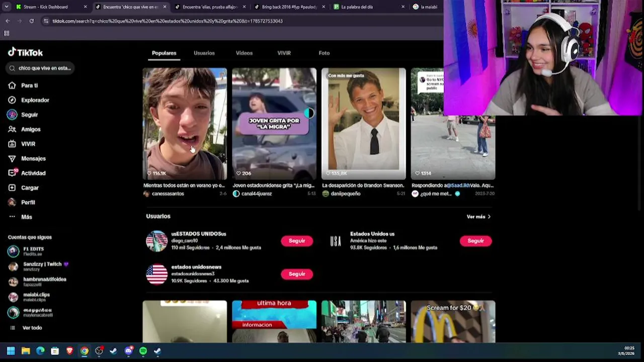Click the Cargar upload icon
The height and width of the screenshot is (362, 644).
pos(12,188)
